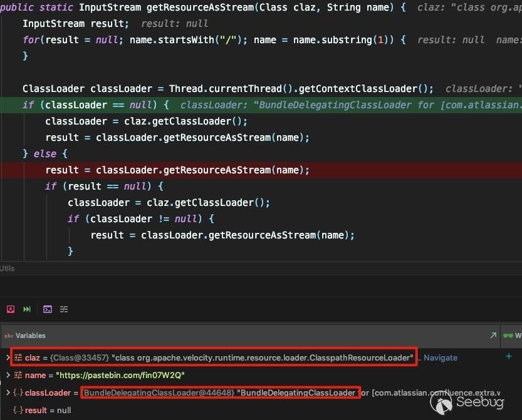Click the highlighted 'if (classLoader == null)' line
This screenshot has width=522, height=420.
[x=261, y=105]
